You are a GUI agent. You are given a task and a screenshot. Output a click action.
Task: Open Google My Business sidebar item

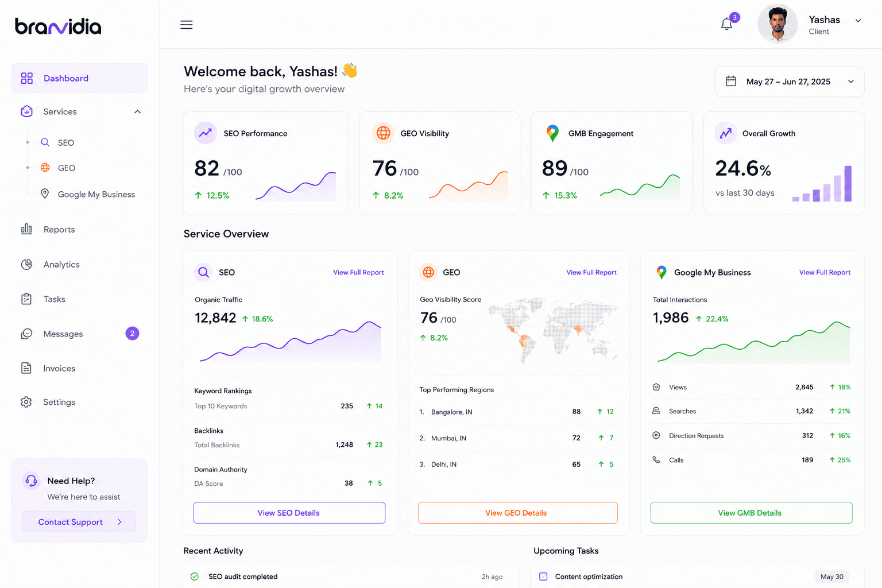96,194
